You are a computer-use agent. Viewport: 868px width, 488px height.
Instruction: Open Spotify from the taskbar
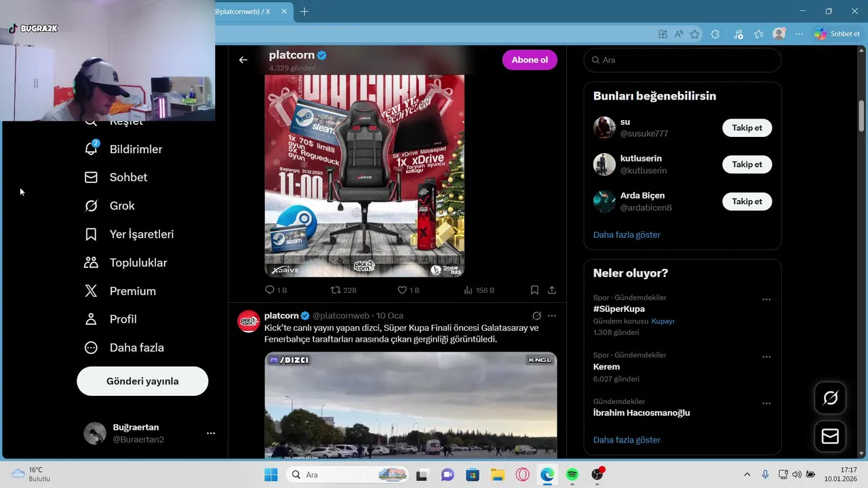coord(572,474)
